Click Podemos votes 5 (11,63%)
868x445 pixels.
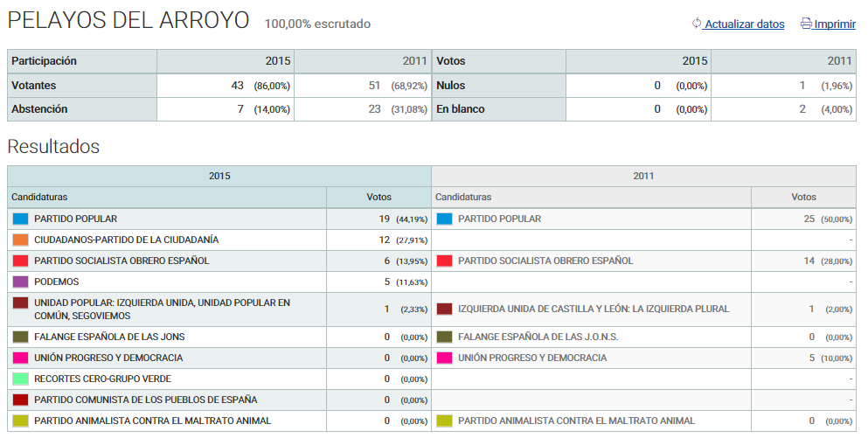click(406, 282)
